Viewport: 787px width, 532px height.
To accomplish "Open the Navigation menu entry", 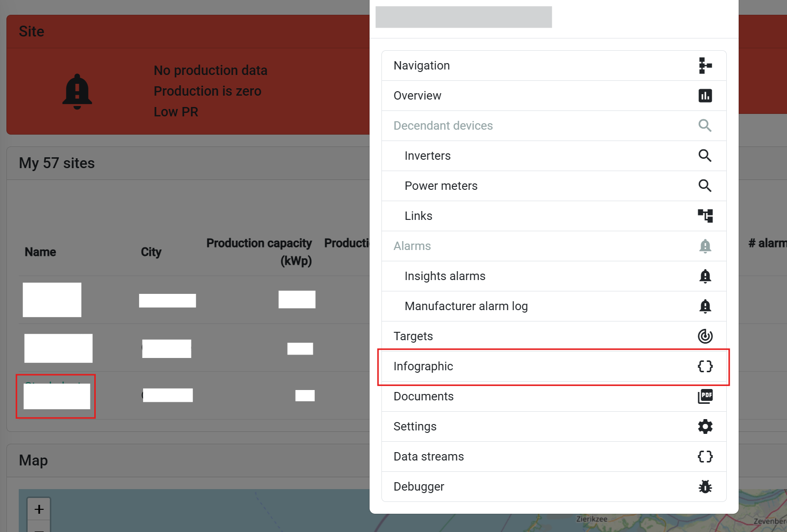I will 554,66.
